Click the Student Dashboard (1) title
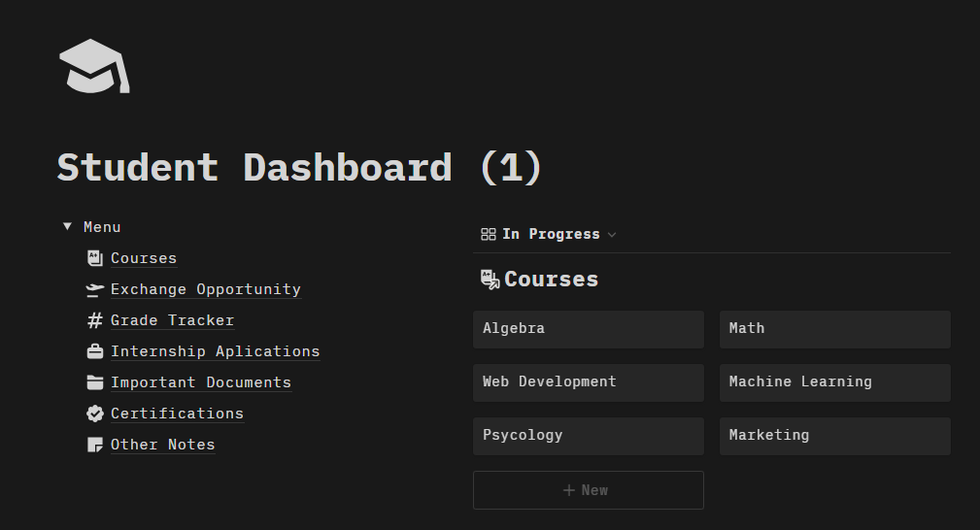The height and width of the screenshot is (530, 980). pyautogui.click(x=299, y=167)
